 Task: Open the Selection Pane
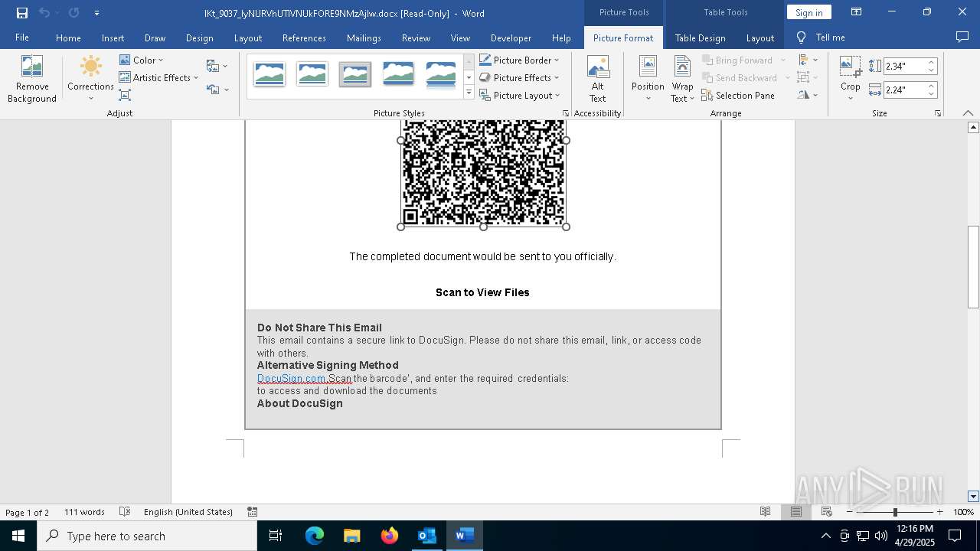[738, 96]
